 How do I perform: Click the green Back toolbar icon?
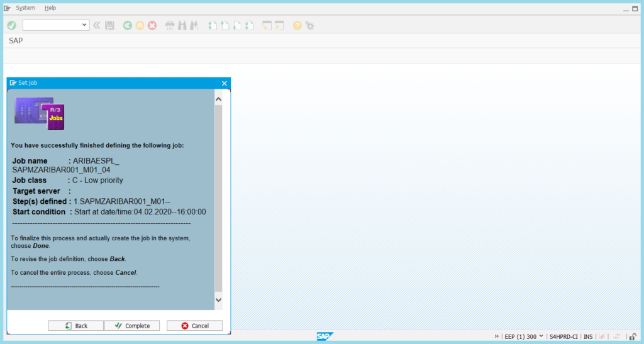[x=127, y=25]
